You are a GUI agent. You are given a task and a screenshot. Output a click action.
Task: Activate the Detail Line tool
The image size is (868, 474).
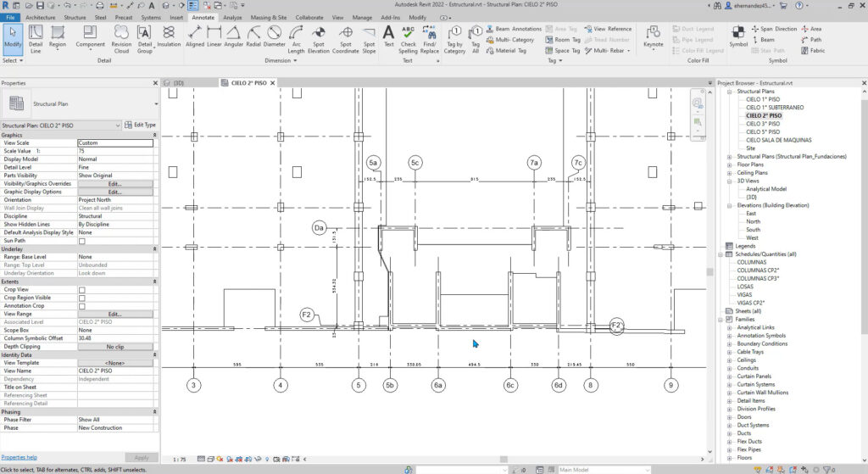36,36
